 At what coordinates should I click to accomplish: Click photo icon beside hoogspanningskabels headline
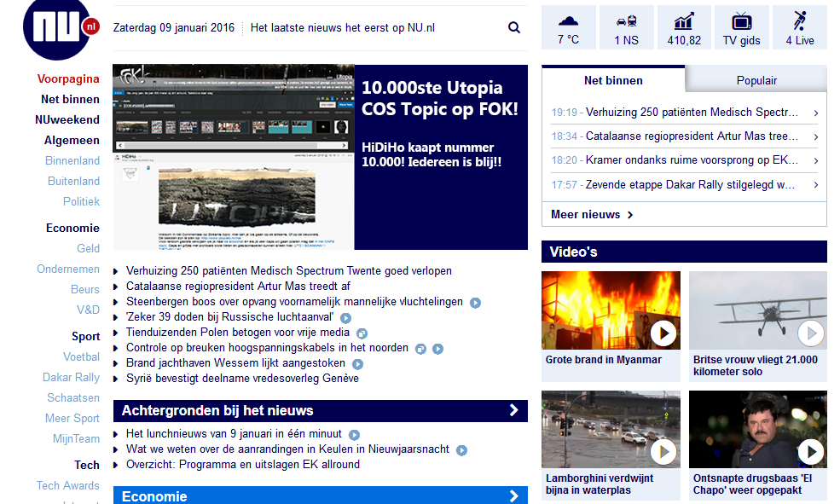421,349
